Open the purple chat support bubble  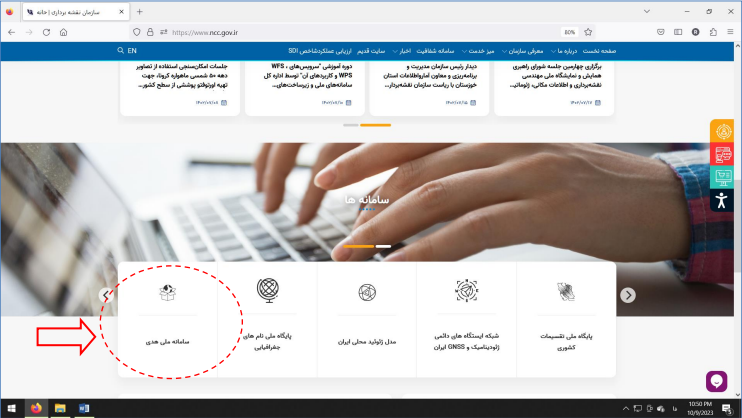click(x=716, y=381)
